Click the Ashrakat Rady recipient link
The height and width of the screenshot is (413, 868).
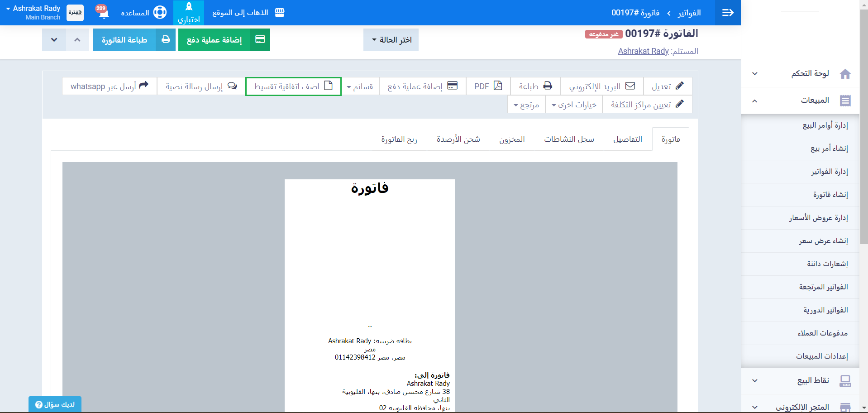[643, 51]
